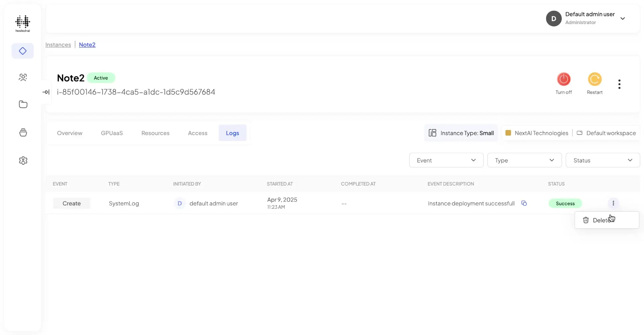Click the Default admin user avatar
Screen dimensions: 644x335
tap(554, 18)
